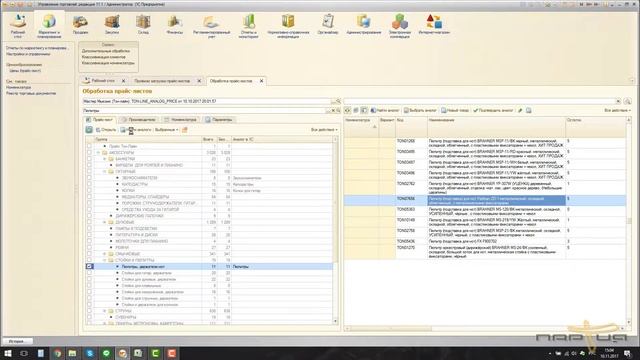Check the СТРУНЫ row checkbox
Screen dimensions: 640x360
(89, 311)
